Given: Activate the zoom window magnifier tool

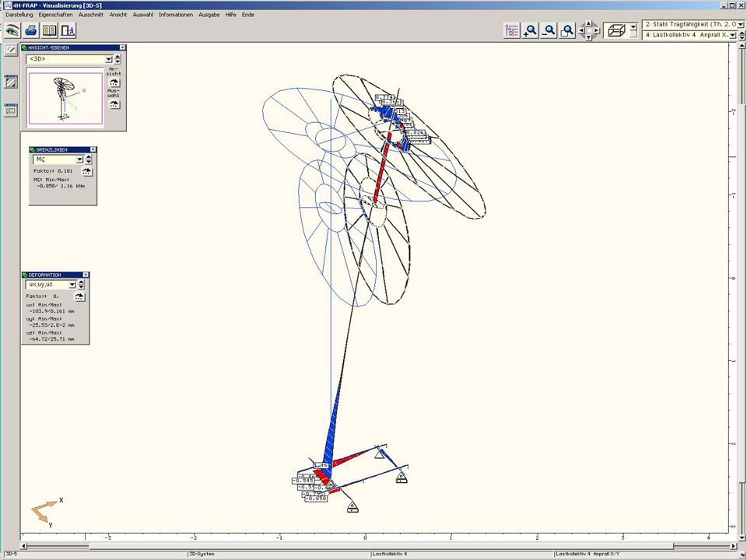Looking at the screenshot, I should click(568, 30).
